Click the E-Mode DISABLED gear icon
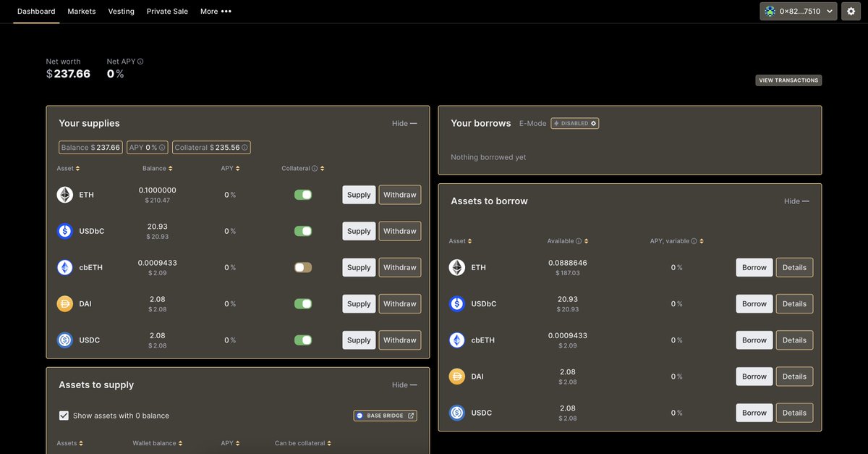This screenshot has width=868, height=454. tap(592, 123)
